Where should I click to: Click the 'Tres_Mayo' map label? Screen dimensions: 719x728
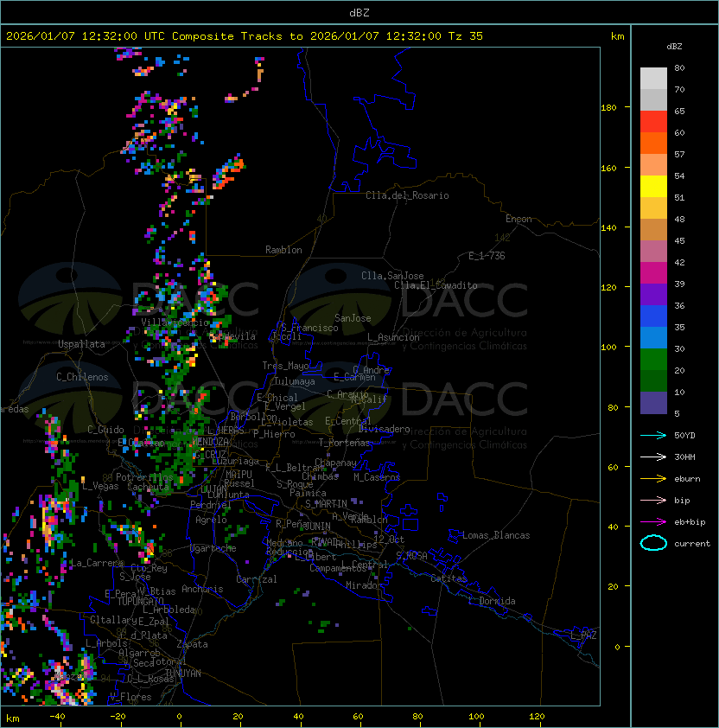(285, 366)
